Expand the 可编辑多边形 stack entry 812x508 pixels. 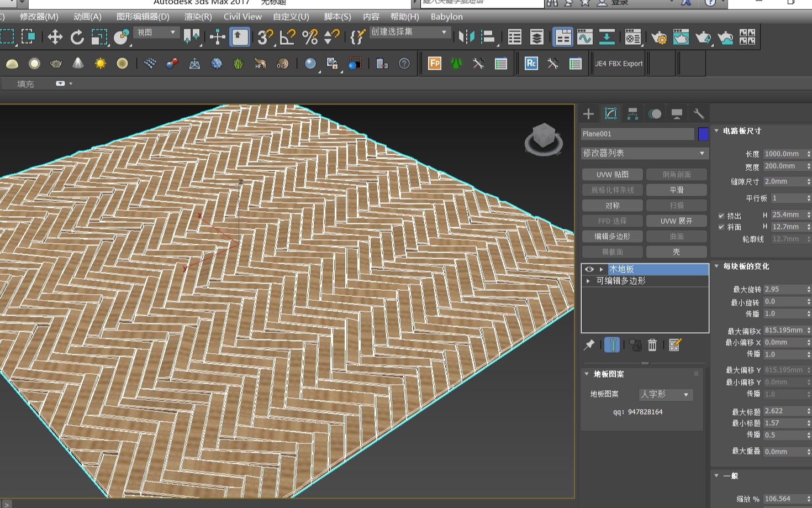[588, 281]
